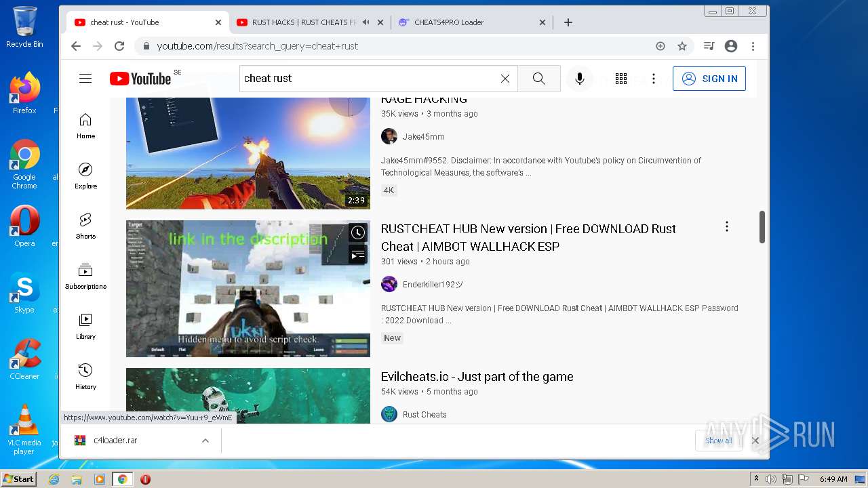Open the Recycle Bin desktop icon
Screen dimensions: 868x488
[24, 27]
